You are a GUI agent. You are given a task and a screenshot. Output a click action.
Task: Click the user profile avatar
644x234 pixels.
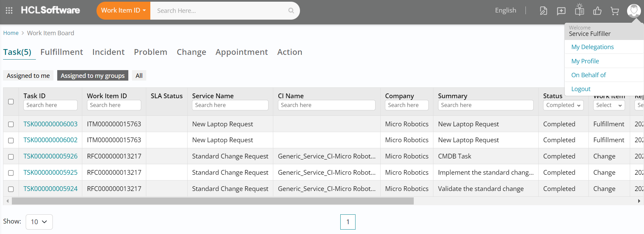(x=634, y=10)
